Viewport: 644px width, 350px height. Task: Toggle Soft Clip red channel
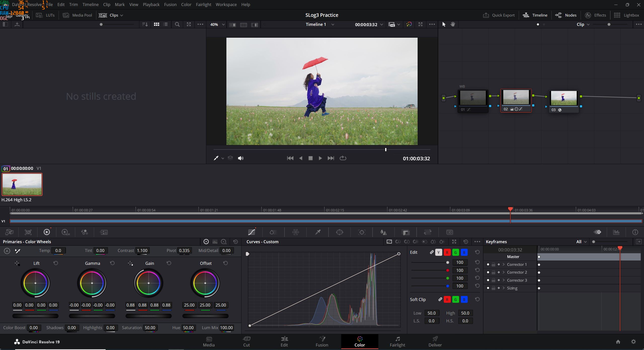[x=447, y=299]
